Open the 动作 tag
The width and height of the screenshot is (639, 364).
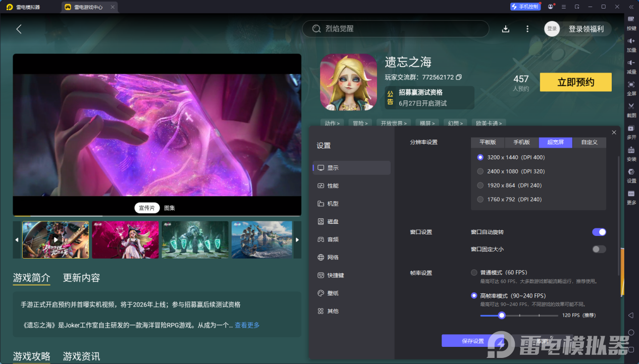click(332, 123)
